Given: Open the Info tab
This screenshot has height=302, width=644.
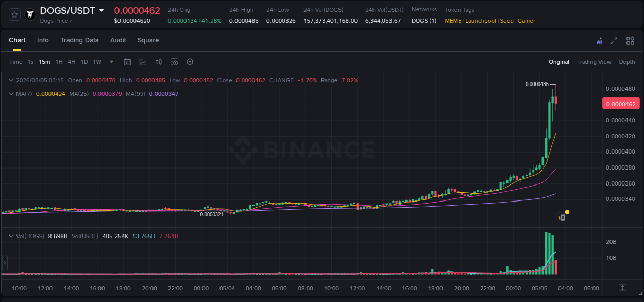Looking at the screenshot, I should coord(43,40).
